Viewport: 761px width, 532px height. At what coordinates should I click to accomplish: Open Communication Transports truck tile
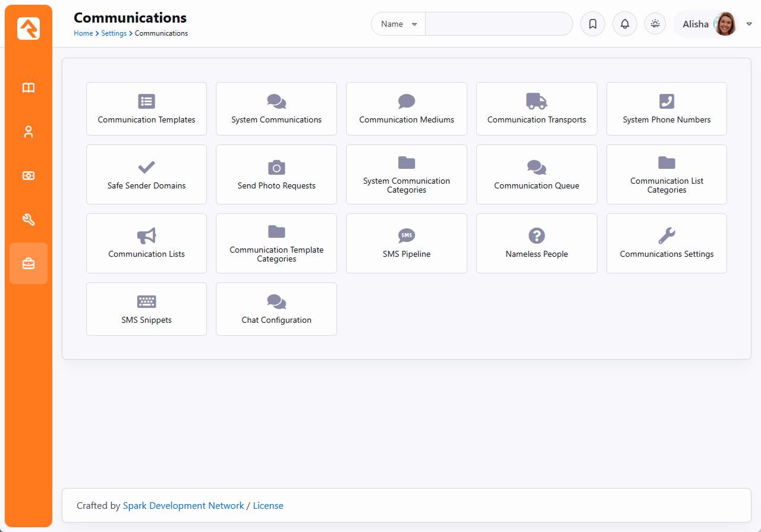536,109
